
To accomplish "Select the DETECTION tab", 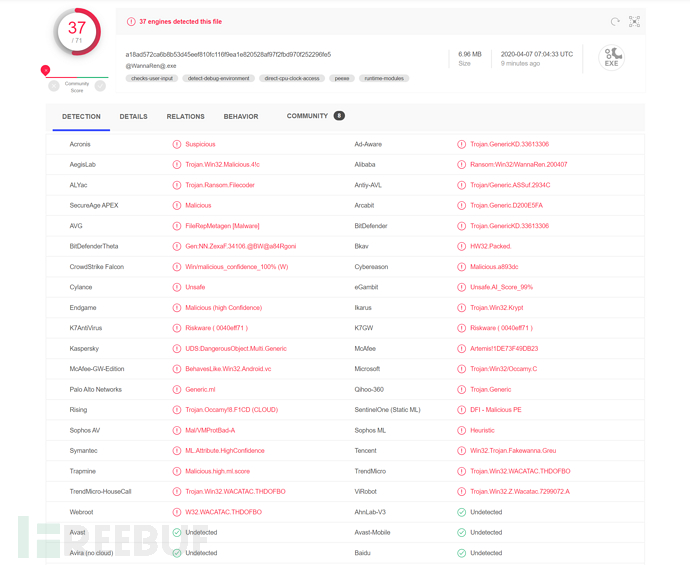I will (x=81, y=117).
